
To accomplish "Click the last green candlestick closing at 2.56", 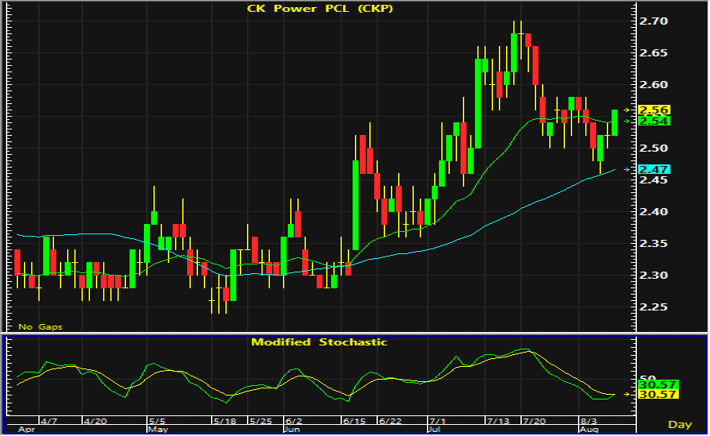I will point(614,123).
